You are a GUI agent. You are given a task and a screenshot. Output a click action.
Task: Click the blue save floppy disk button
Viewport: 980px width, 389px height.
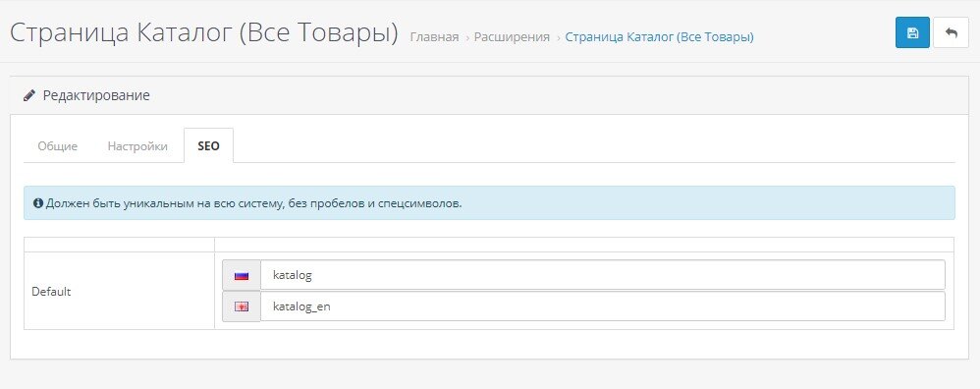pos(912,32)
